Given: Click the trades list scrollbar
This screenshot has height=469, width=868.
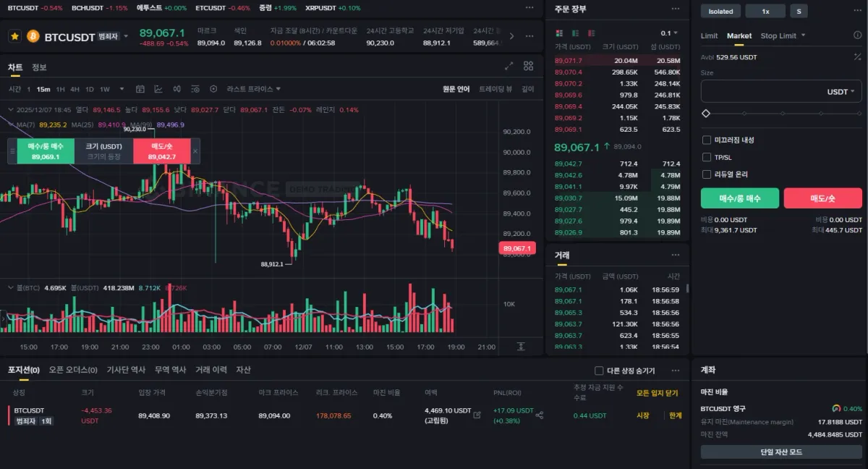Looking at the screenshot, I should [x=688, y=288].
